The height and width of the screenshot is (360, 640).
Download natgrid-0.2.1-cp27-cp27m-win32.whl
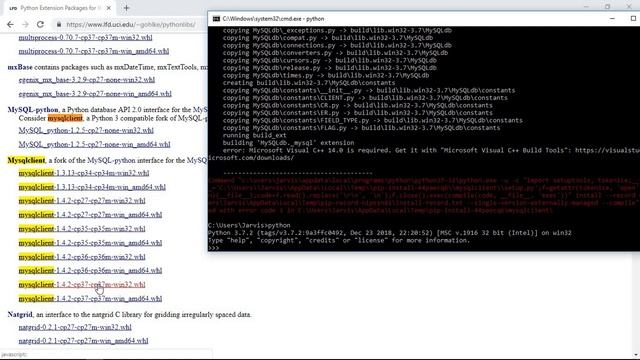(75, 327)
